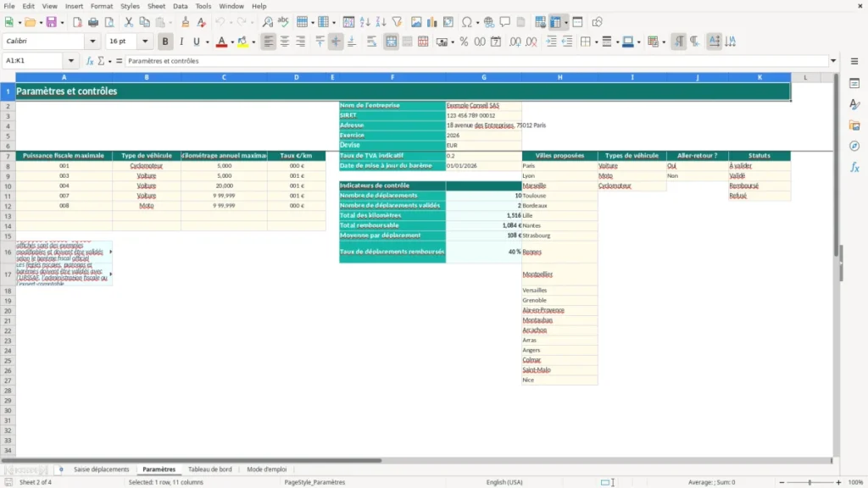The width and height of the screenshot is (868, 488).
Task: Click Export as PDF icon
Action: click(x=77, y=22)
